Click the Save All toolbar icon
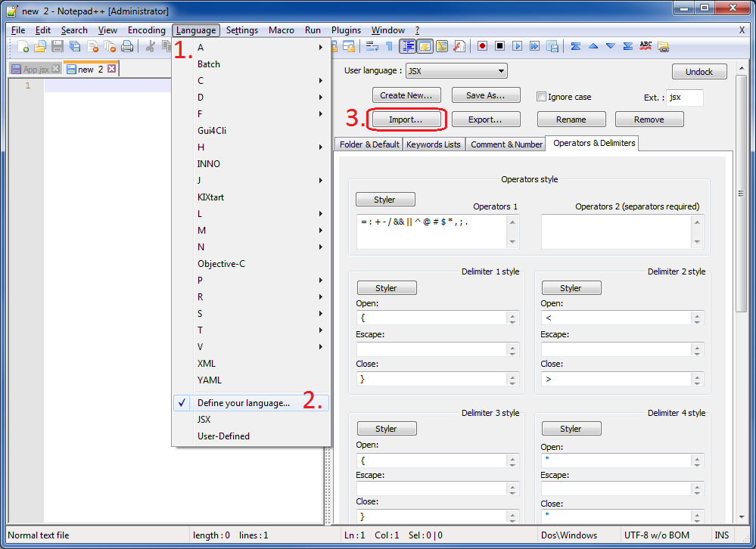Image resolution: width=756 pixels, height=549 pixels. (x=75, y=46)
